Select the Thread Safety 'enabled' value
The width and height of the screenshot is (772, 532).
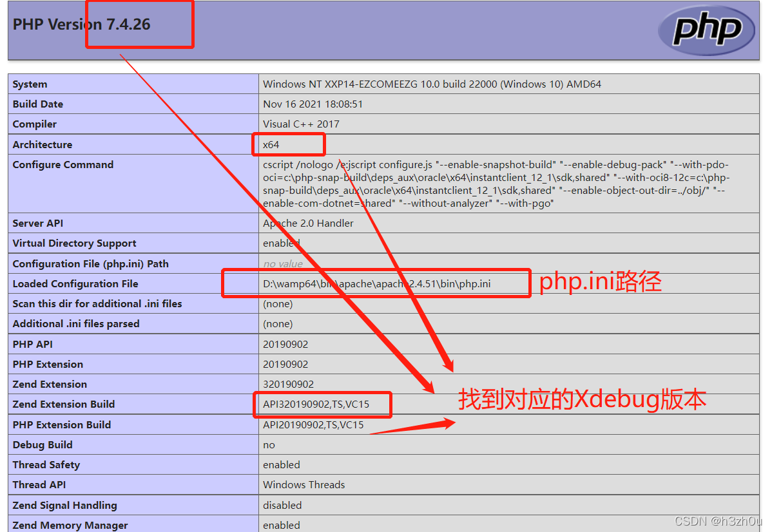coord(281,464)
